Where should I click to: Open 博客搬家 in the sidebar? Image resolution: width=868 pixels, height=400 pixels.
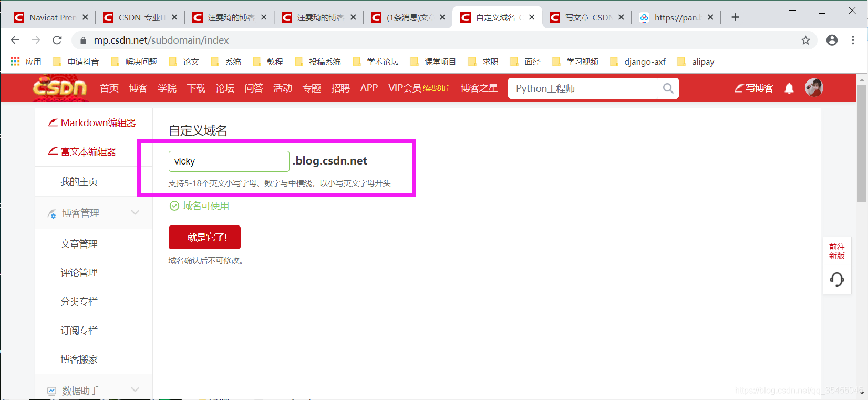pos(79,359)
